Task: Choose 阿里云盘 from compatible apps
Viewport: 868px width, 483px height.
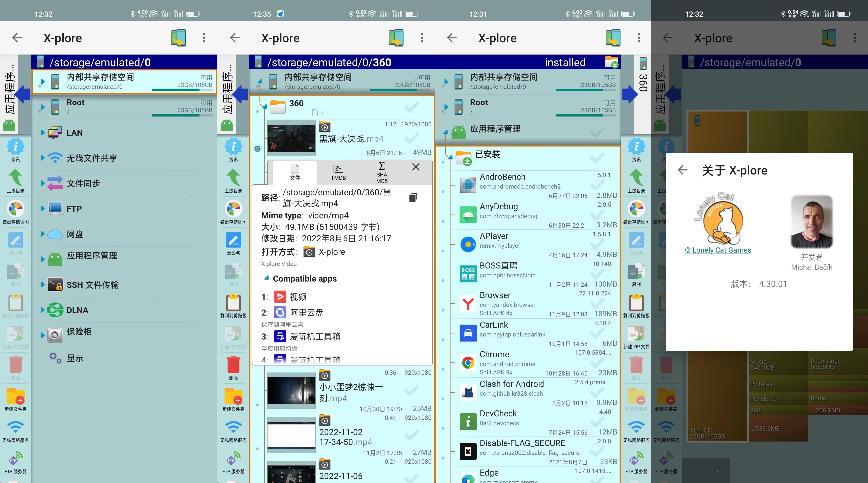Action: (298, 313)
